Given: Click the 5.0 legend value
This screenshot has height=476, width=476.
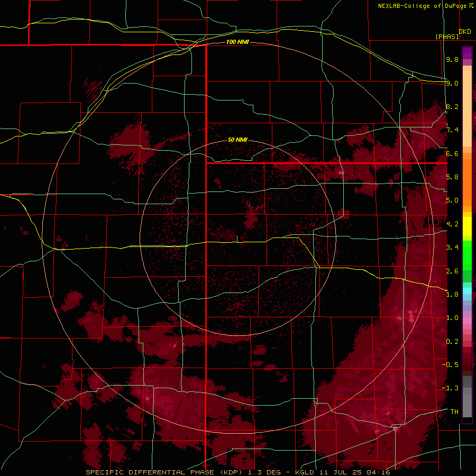Looking at the screenshot, I should coord(452,200).
